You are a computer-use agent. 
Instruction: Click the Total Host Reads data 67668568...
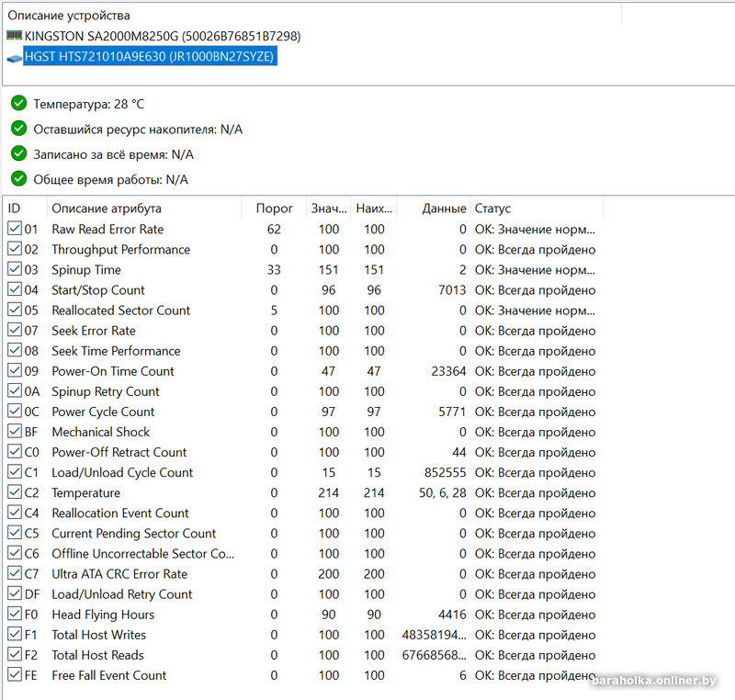coord(434,655)
